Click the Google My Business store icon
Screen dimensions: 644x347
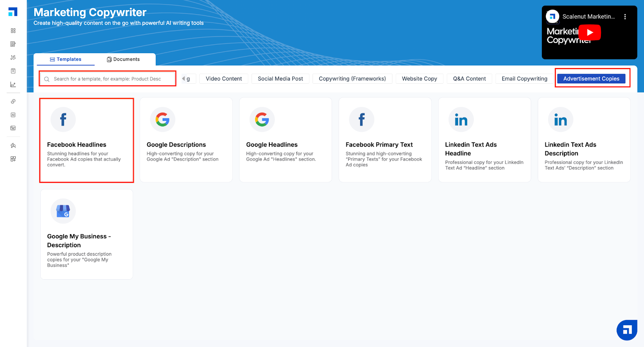(63, 211)
